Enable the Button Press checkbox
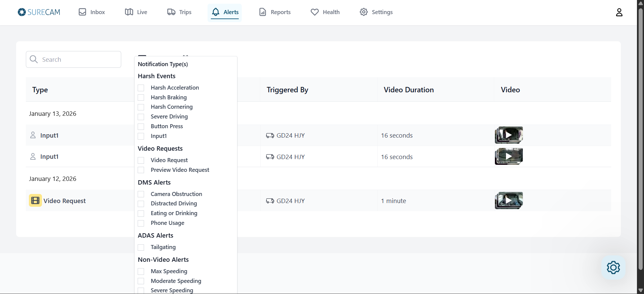Image resolution: width=644 pixels, height=294 pixels. click(x=141, y=127)
